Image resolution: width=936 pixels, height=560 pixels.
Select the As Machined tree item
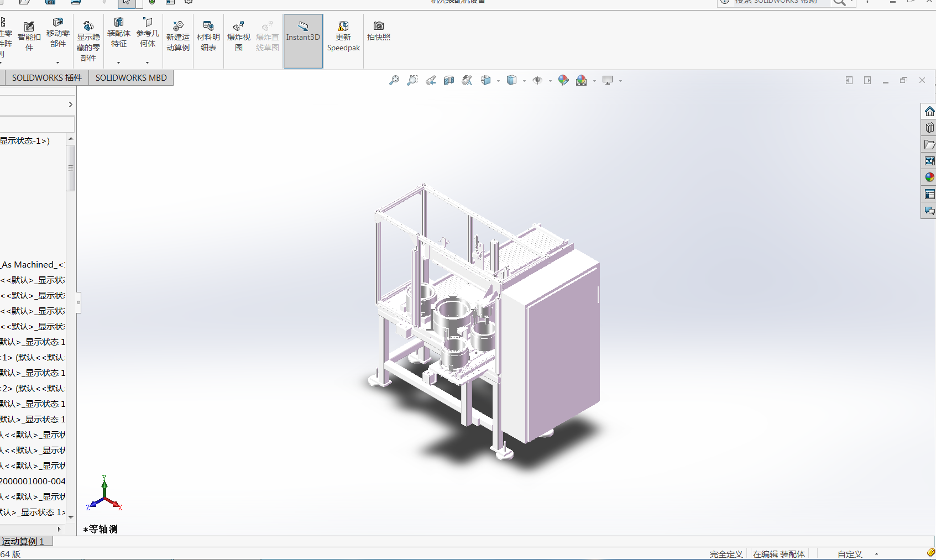33,265
